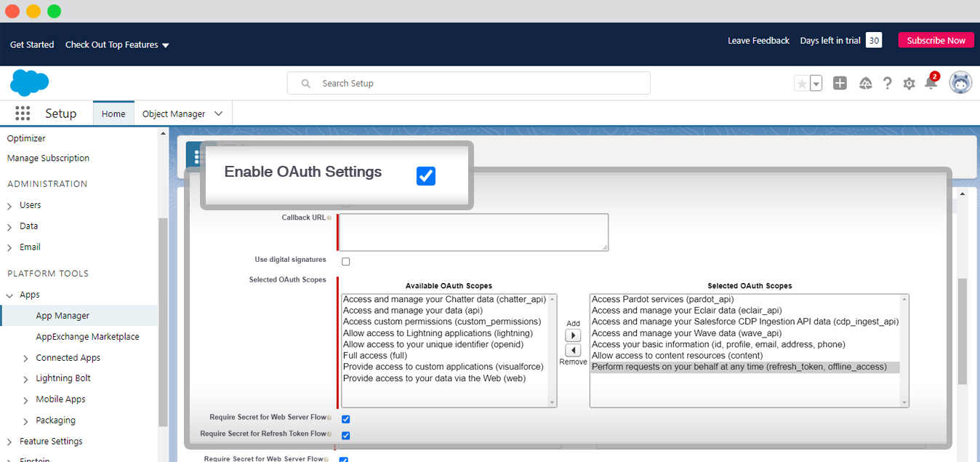Open the Setup gear icon
This screenshot has height=462, width=980.
(909, 84)
